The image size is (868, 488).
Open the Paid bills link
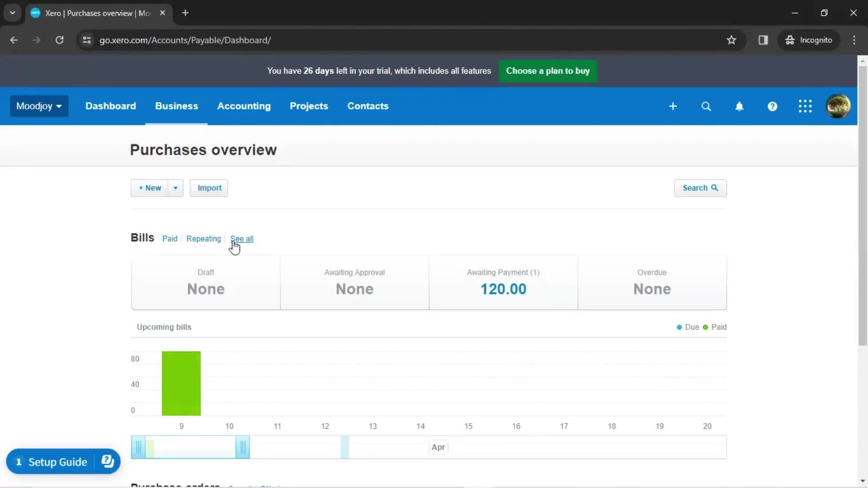coord(170,239)
